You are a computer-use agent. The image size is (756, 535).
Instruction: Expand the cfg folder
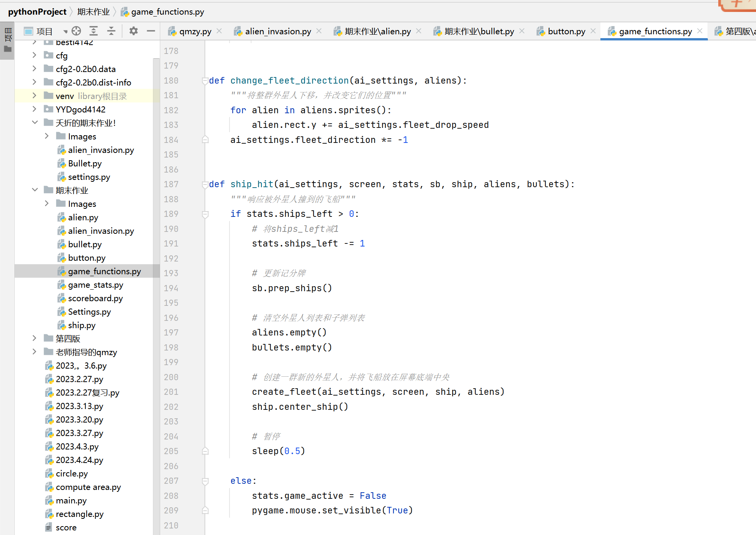(x=34, y=55)
